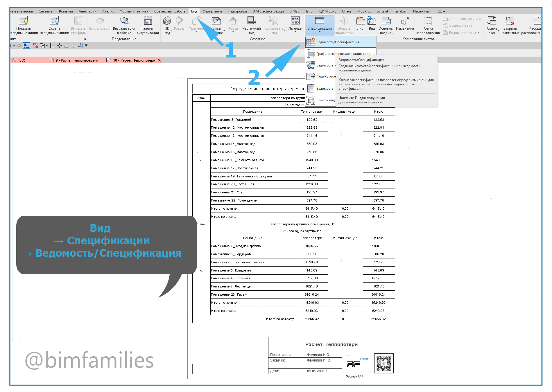Open the Switch windows (Смена окон) dropdown
Screen dimensions: 552x392
tap(492, 25)
